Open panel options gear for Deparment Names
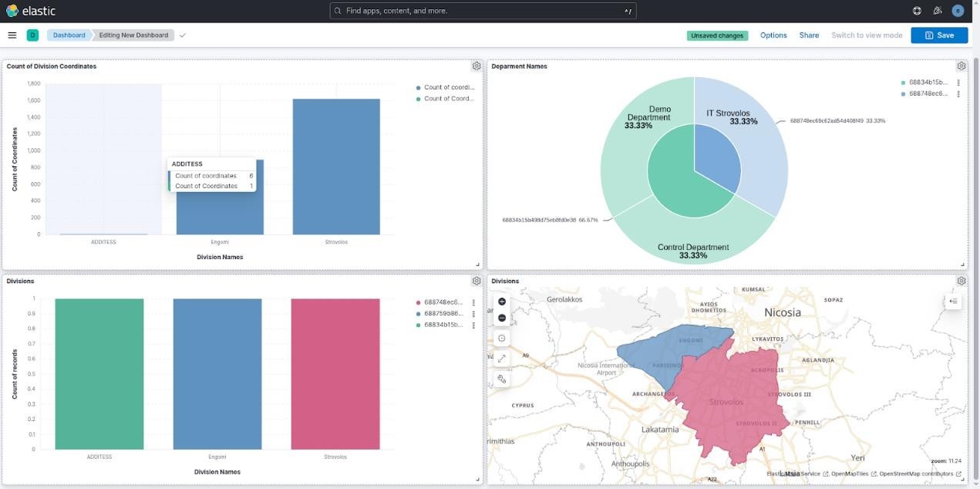This screenshot has height=489, width=980. [x=961, y=66]
